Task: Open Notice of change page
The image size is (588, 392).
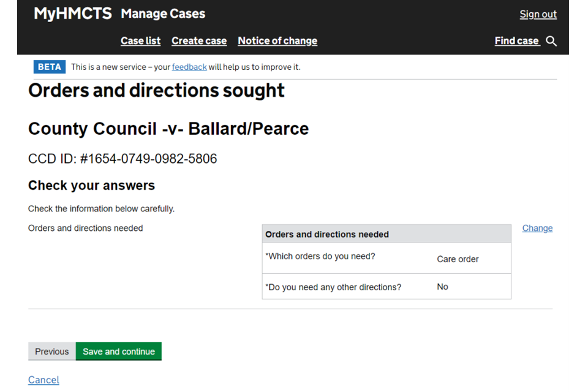Action: click(277, 41)
